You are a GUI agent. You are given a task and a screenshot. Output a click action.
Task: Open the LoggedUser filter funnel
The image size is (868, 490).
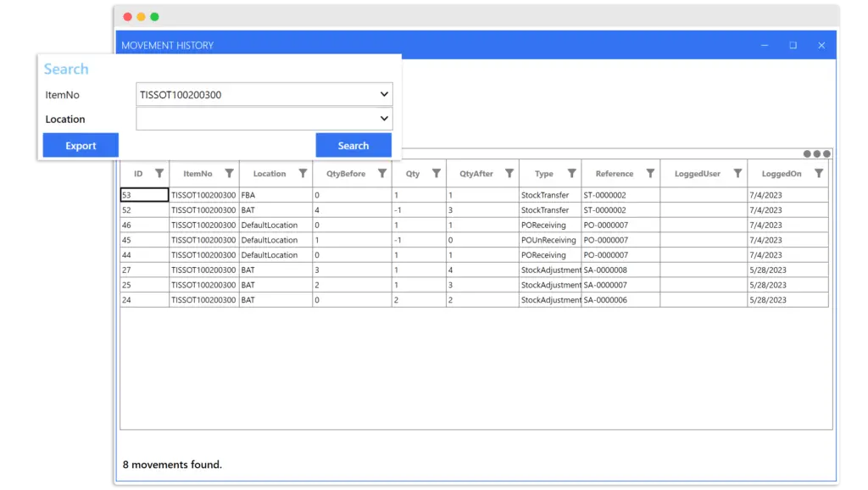click(738, 173)
